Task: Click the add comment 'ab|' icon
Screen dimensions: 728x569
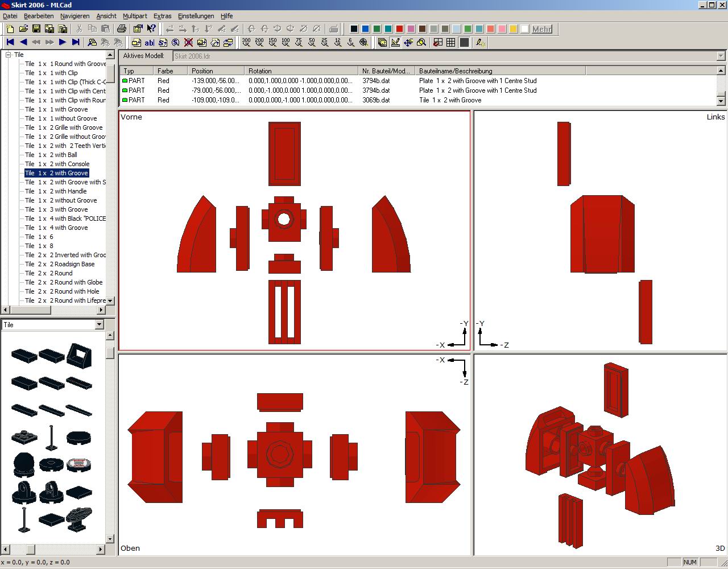Action: [150, 42]
